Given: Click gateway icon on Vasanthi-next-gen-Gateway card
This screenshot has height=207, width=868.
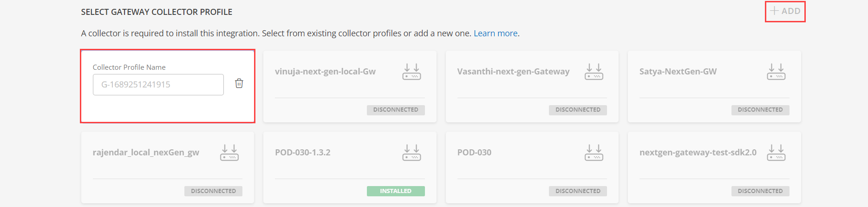Looking at the screenshot, I should pos(594,72).
